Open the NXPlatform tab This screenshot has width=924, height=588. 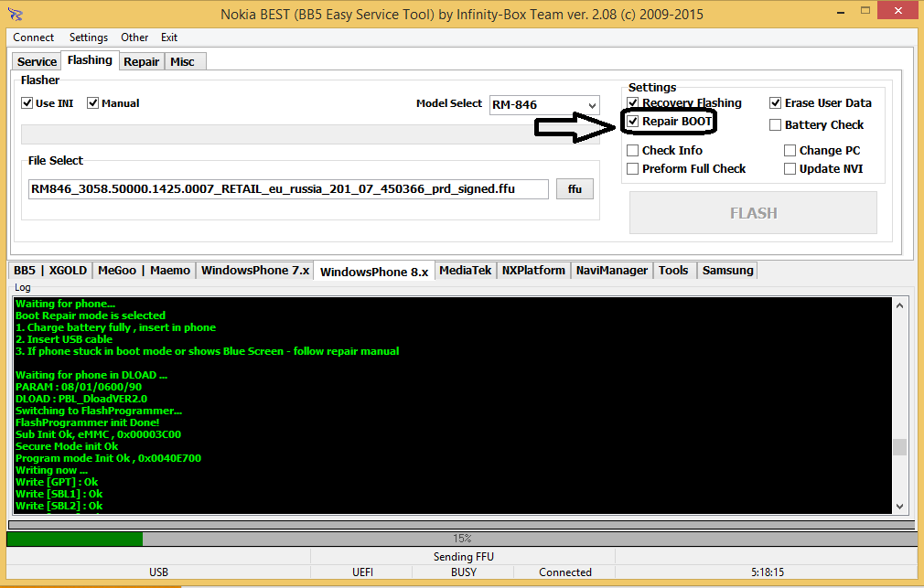pos(533,271)
